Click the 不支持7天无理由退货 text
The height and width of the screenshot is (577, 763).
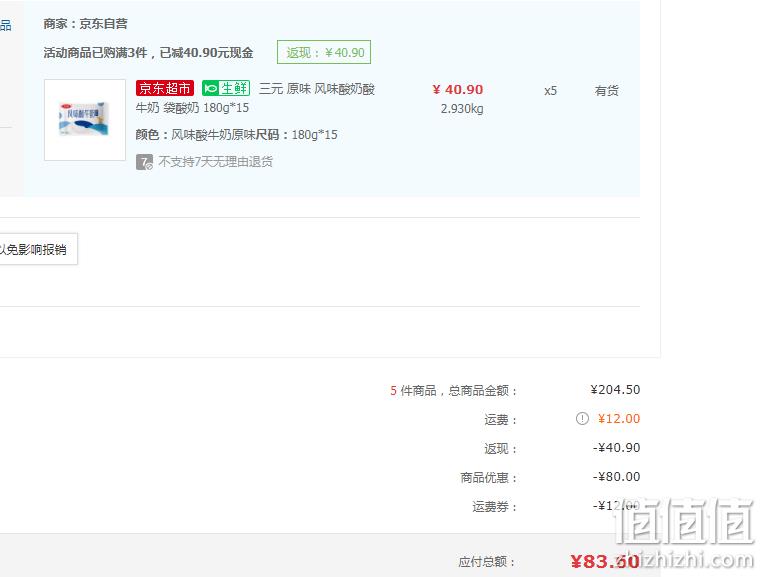(x=216, y=162)
